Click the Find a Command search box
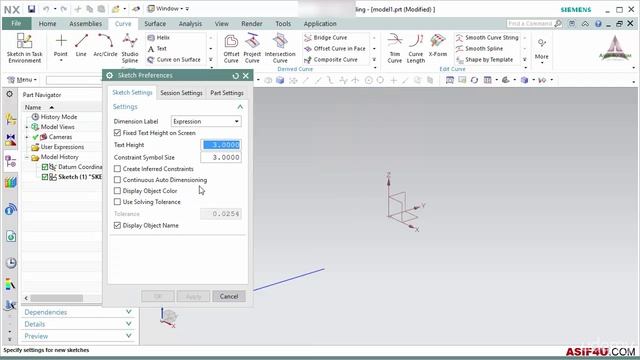This screenshot has width=640, height=360. (534, 24)
